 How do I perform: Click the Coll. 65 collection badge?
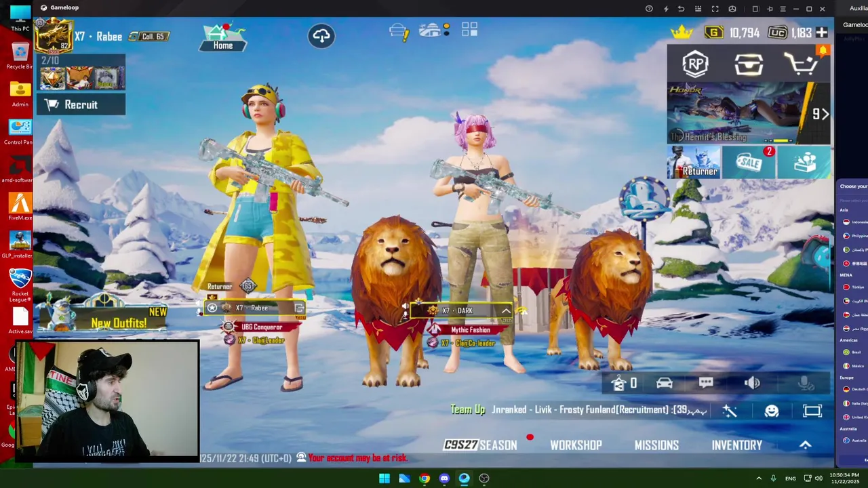click(x=149, y=37)
